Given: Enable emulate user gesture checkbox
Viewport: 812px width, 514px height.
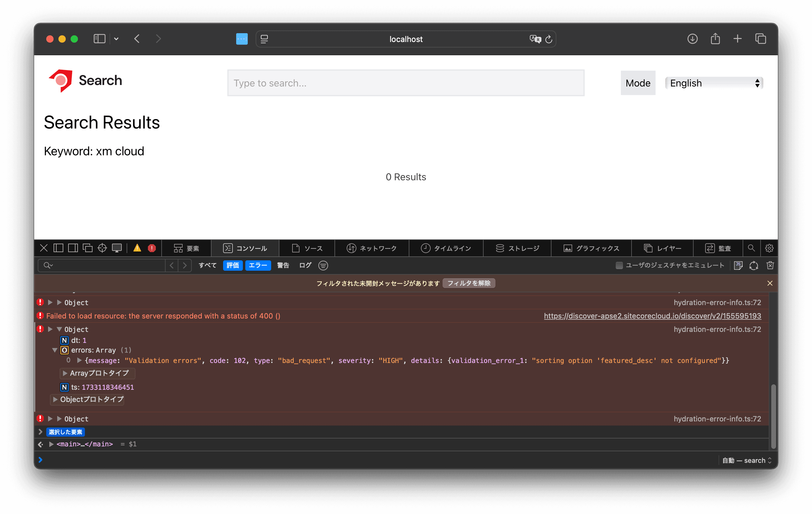Looking at the screenshot, I should 619,266.
